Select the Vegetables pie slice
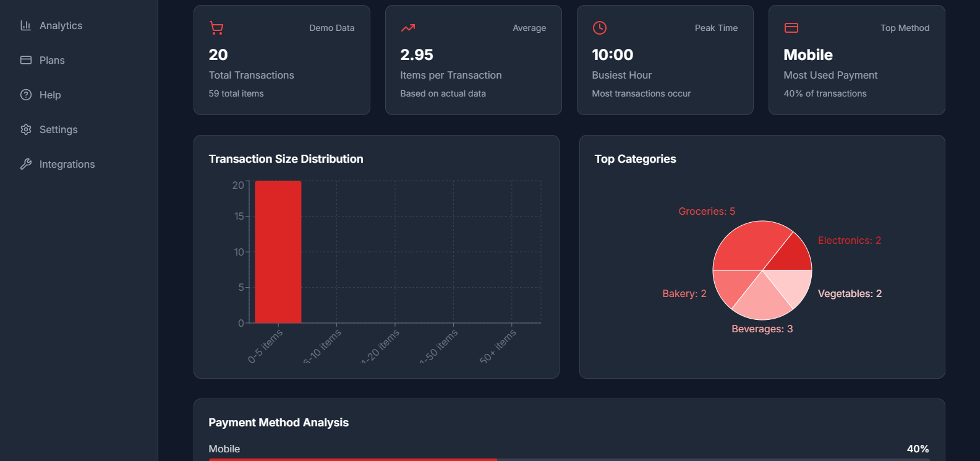Screen dimensions: 980x461 (791, 286)
